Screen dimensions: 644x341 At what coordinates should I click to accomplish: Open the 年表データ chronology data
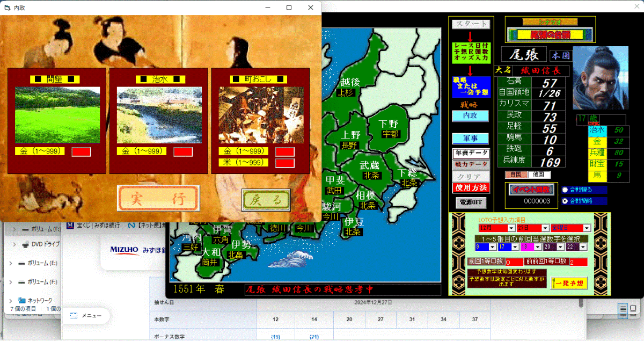click(x=471, y=153)
